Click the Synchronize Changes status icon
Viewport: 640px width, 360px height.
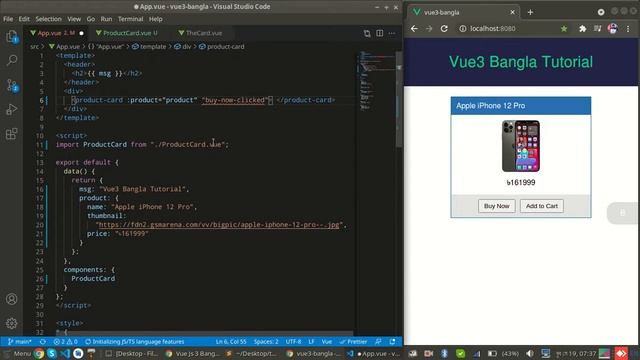[43, 342]
